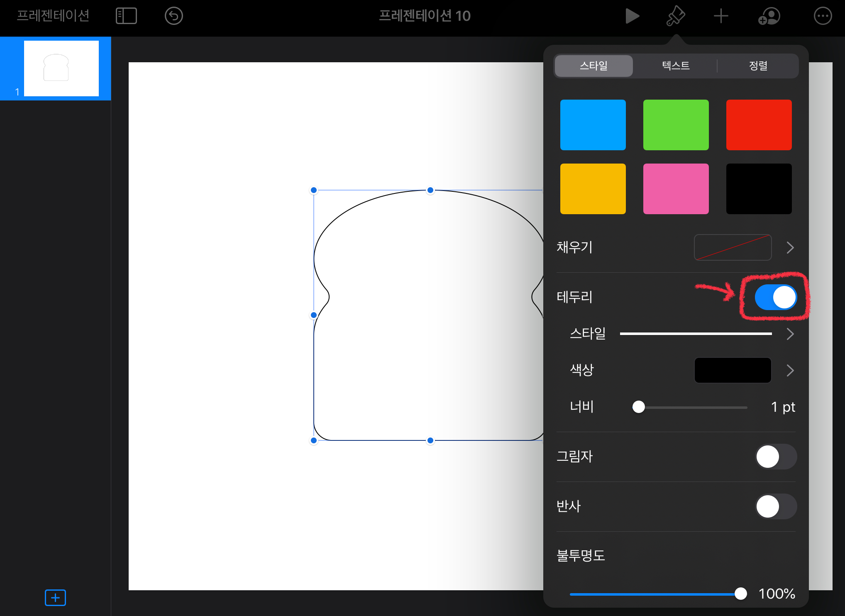845x616 pixels.
Task: Tap the Undo arrow icon
Action: pos(173,16)
